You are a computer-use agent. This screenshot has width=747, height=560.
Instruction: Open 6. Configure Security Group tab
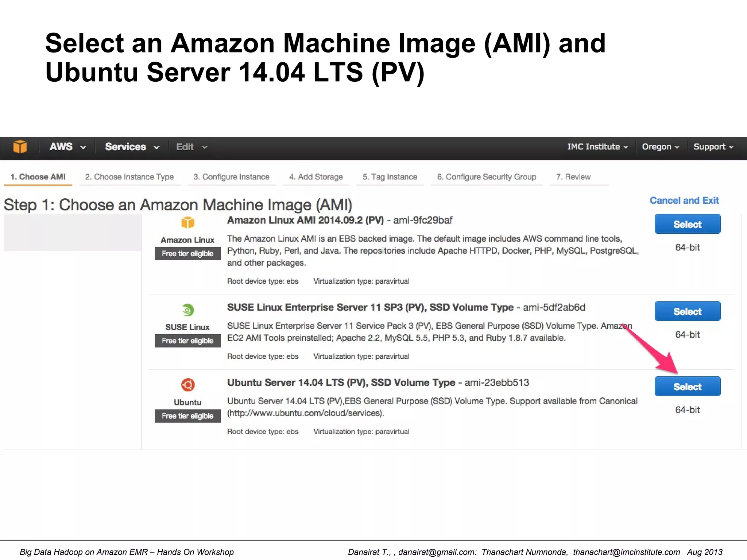487,177
